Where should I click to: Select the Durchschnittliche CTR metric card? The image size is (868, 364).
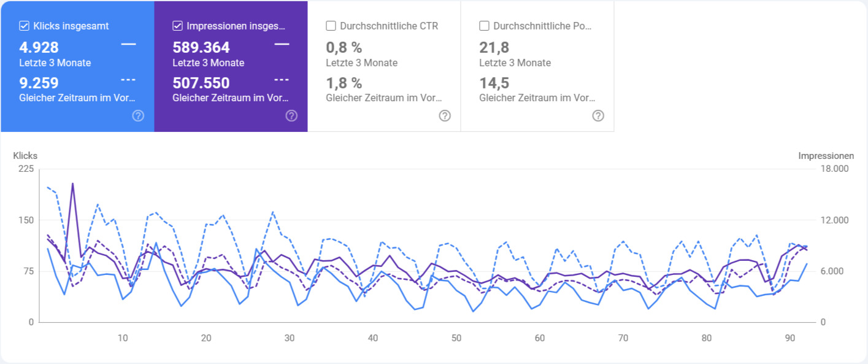point(383,68)
